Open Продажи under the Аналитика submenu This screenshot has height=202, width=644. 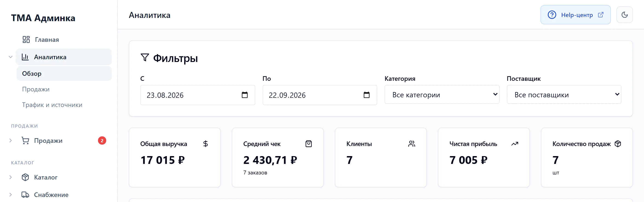tap(36, 89)
